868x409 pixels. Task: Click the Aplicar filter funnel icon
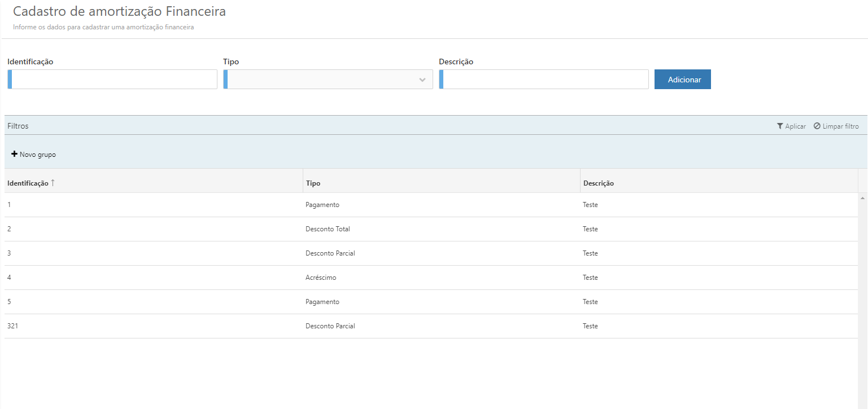coord(780,126)
